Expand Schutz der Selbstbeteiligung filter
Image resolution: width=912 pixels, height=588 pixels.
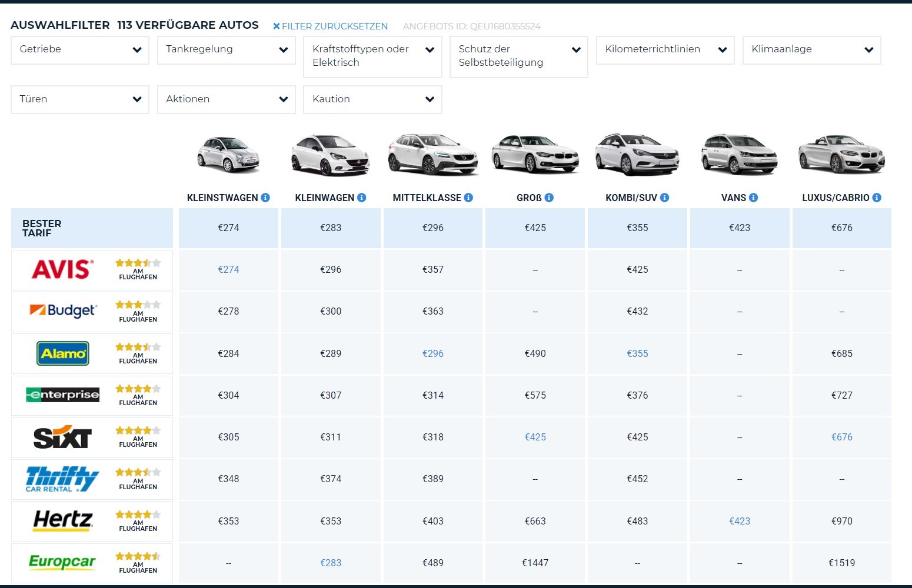519,56
